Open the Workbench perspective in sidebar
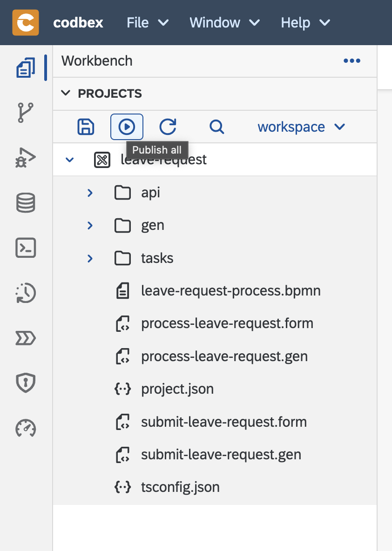Image resolution: width=392 pixels, height=551 pixels. pyautogui.click(x=26, y=68)
